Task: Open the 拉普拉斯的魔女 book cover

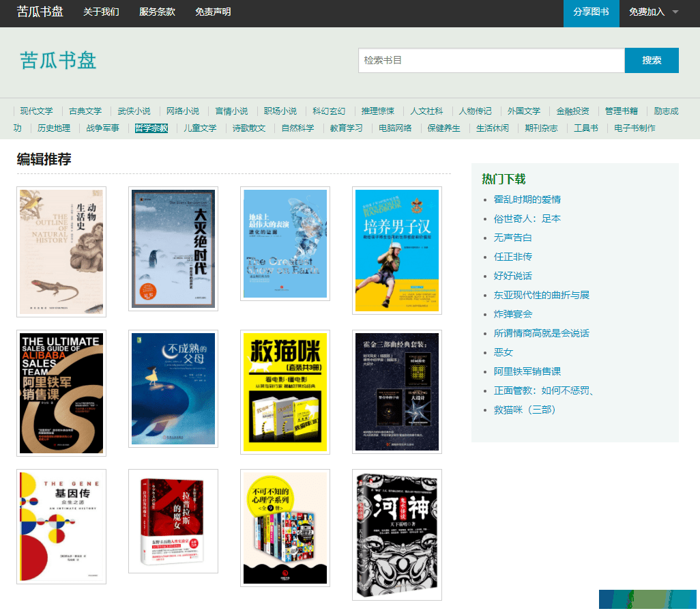Action: [x=173, y=521]
